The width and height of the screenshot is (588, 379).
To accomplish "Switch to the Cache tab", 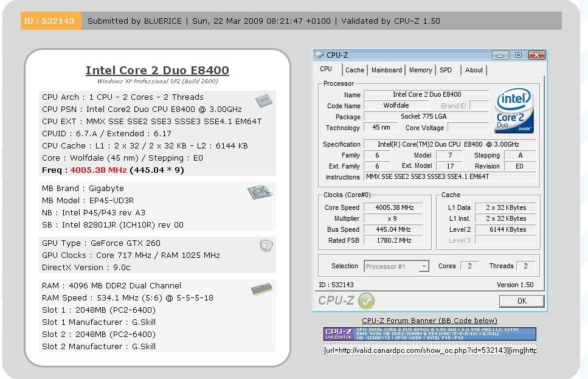I will pyautogui.click(x=355, y=70).
